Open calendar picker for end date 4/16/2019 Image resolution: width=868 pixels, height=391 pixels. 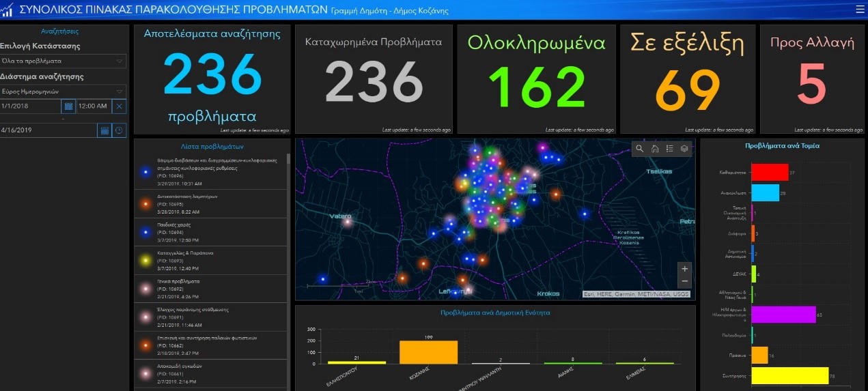coord(104,130)
